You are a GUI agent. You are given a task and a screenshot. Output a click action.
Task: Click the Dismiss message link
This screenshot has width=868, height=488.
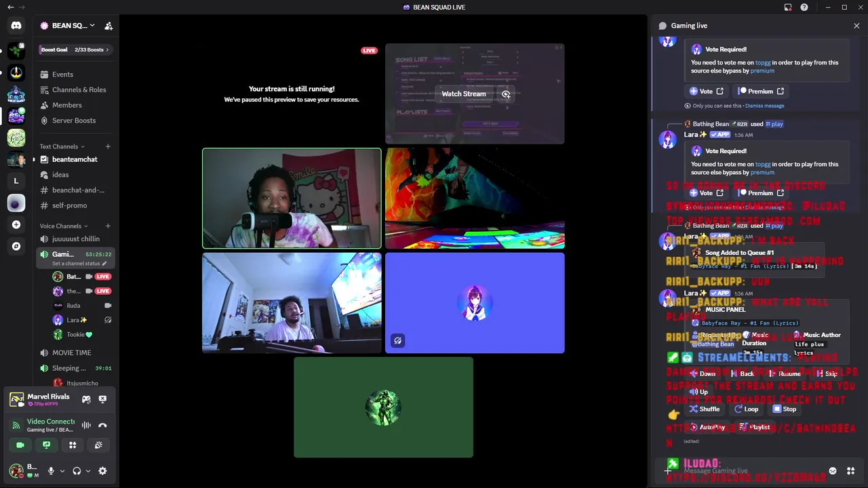click(764, 106)
